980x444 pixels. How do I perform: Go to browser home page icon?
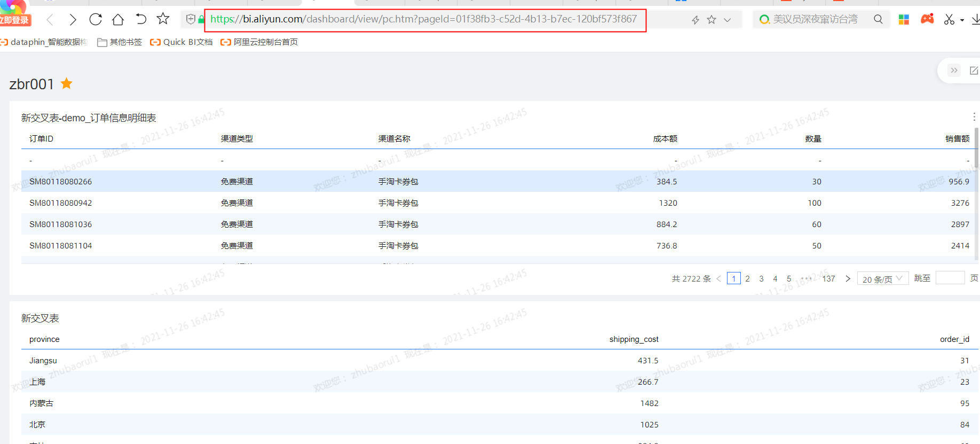[x=118, y=20]
